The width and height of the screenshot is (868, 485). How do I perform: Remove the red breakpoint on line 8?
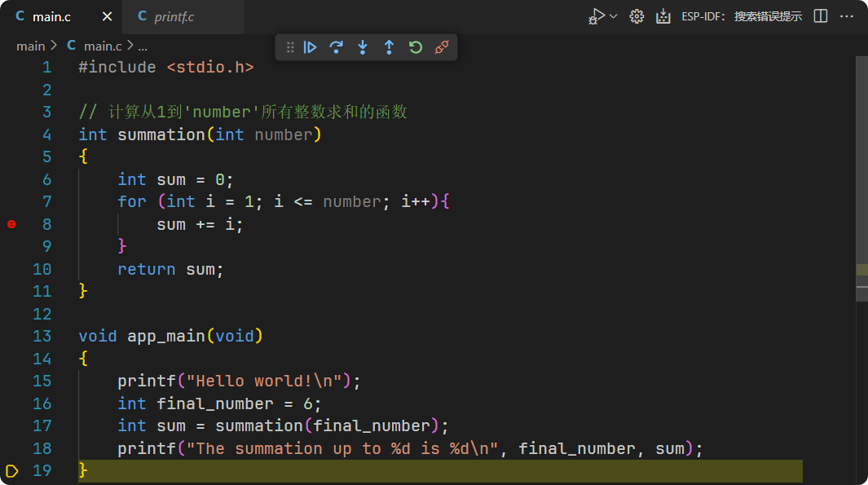coord(11,224)
